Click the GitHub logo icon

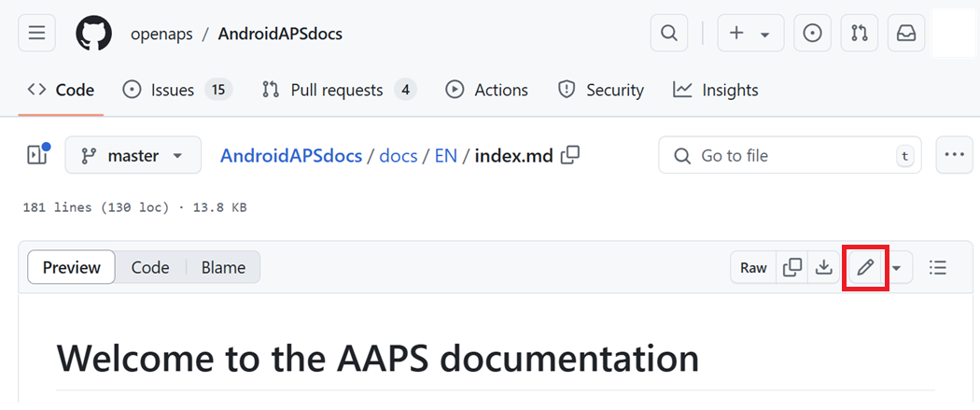pyautogui.click(x=93, y=33)
